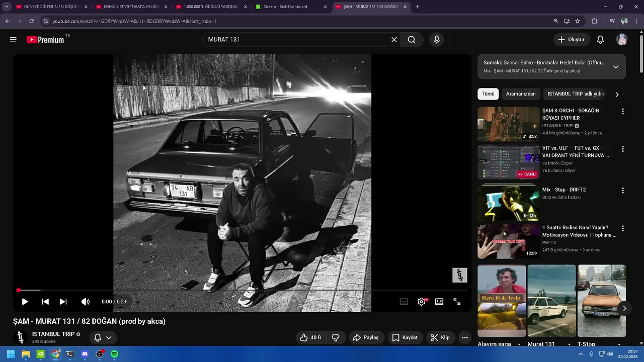
Task: Focus the youtube.com address bar
Action: coord(297,21)
